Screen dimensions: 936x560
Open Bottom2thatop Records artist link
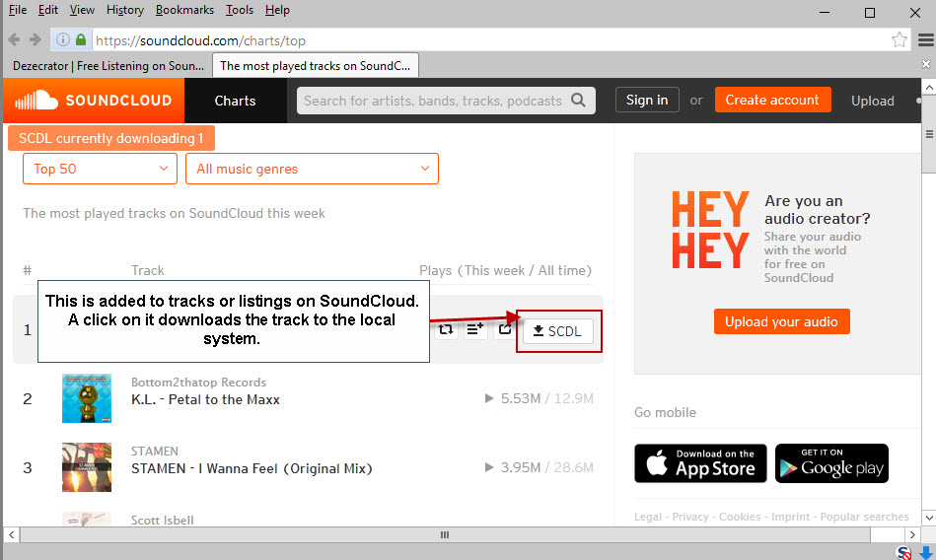[x=199, y=383]
